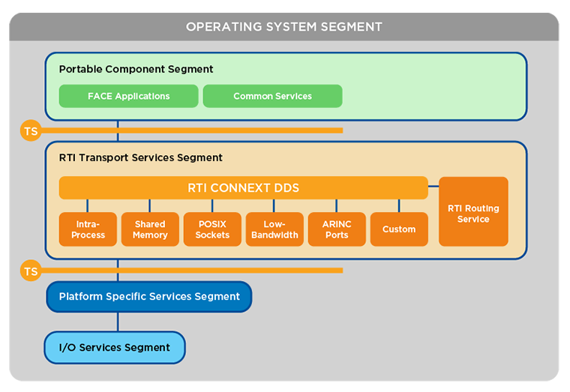Select the POSIX Sockets block
This screenshot has height=392, width=570.
point(212,229)
